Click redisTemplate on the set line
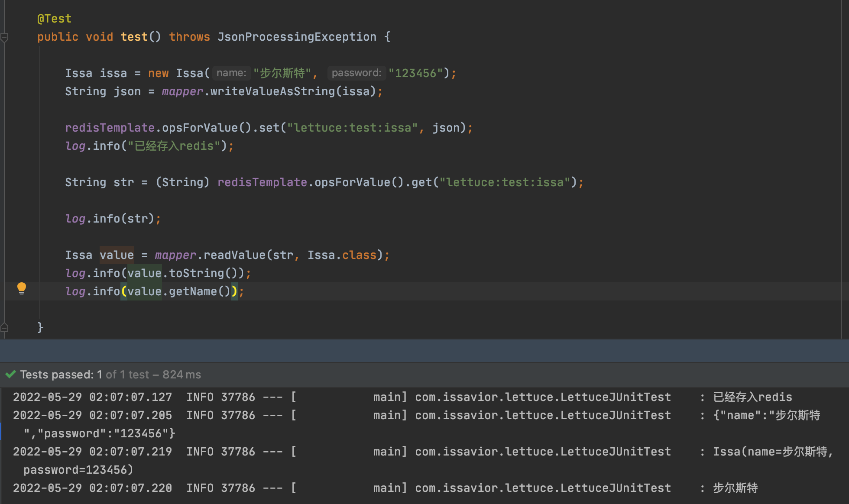The width and height of the screenshot is (849, 504). (110, 128)
